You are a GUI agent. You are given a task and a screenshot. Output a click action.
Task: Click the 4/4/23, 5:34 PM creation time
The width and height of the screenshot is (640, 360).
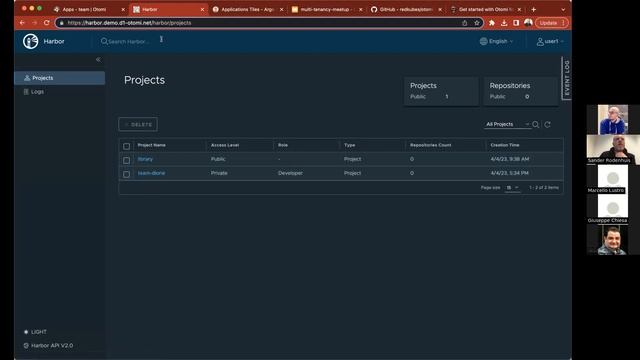(509, 173)
